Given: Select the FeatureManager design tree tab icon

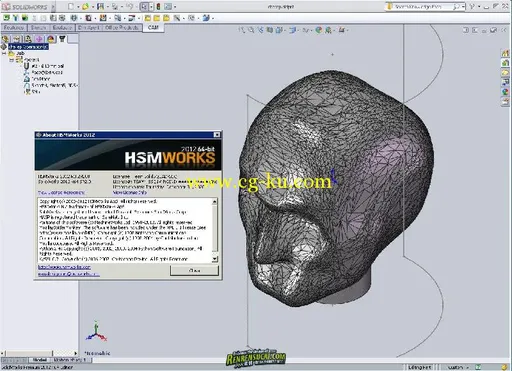Looking at the screenshot, I should pyautogui.click(x=5, y=39).
